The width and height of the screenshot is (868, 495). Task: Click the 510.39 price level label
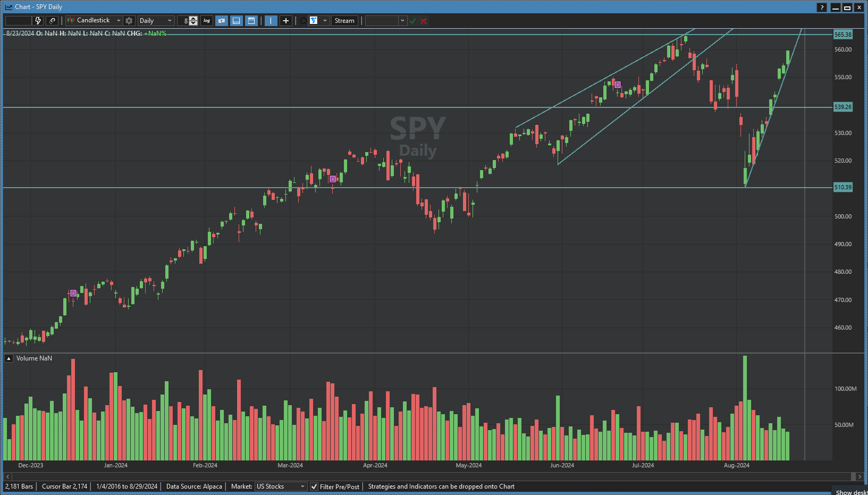pos(843,187)
